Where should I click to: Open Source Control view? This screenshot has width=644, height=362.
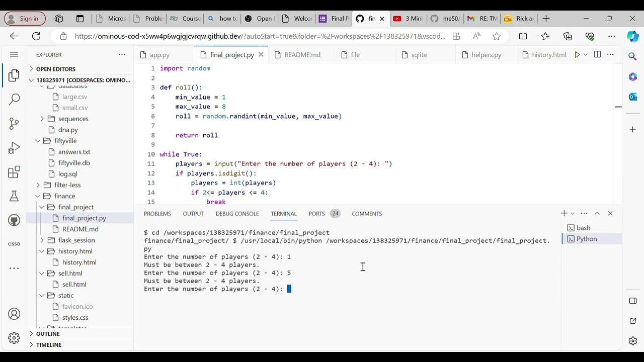coord(14,124)
